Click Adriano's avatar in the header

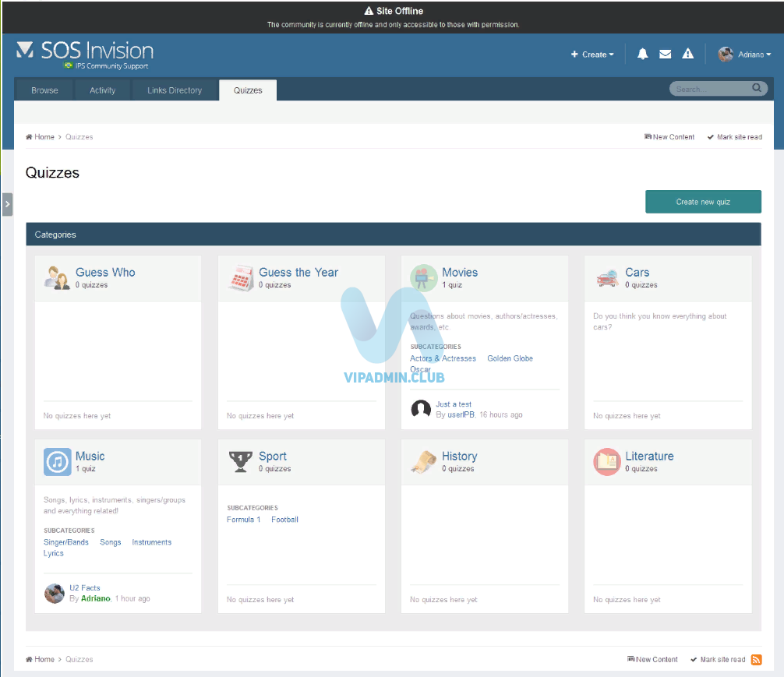point(726,54)
